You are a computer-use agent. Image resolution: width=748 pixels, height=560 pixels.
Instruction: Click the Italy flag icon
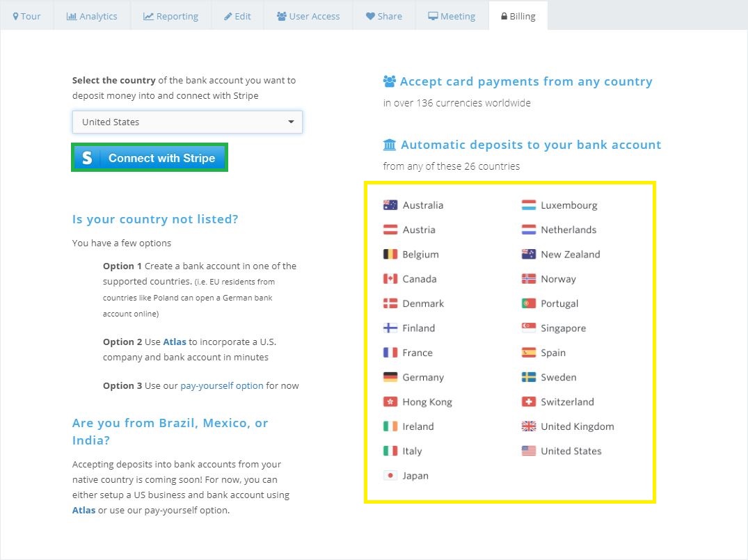point(390,451)
